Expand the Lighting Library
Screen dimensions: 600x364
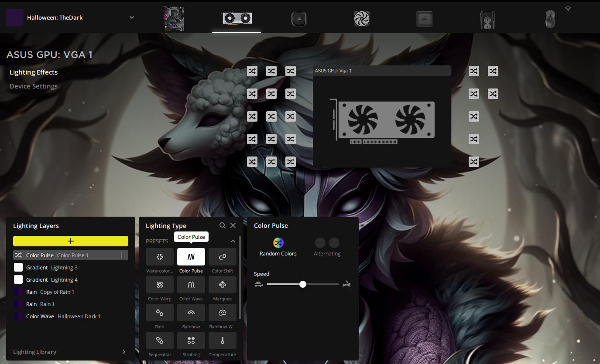[70, 352]
